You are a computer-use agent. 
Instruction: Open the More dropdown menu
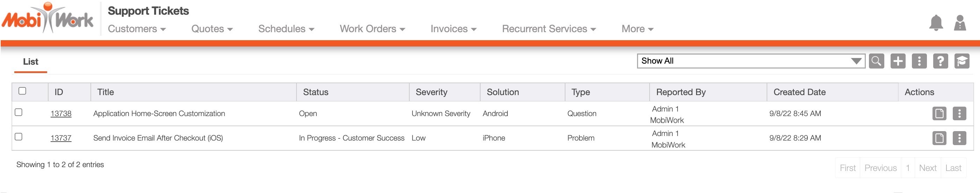(637, 29)
